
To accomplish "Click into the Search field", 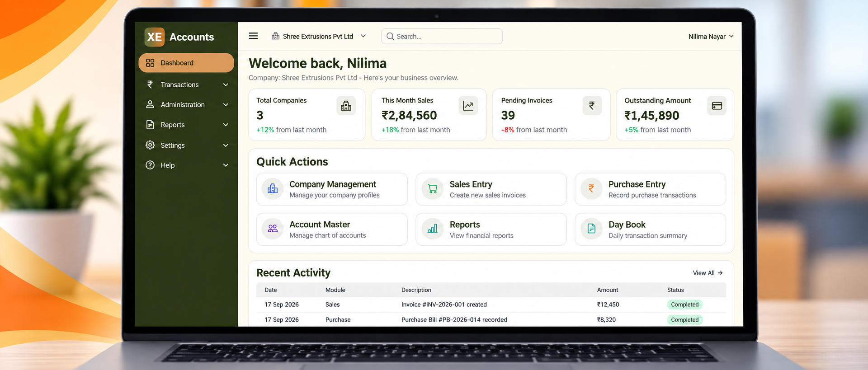I will 442,36.
